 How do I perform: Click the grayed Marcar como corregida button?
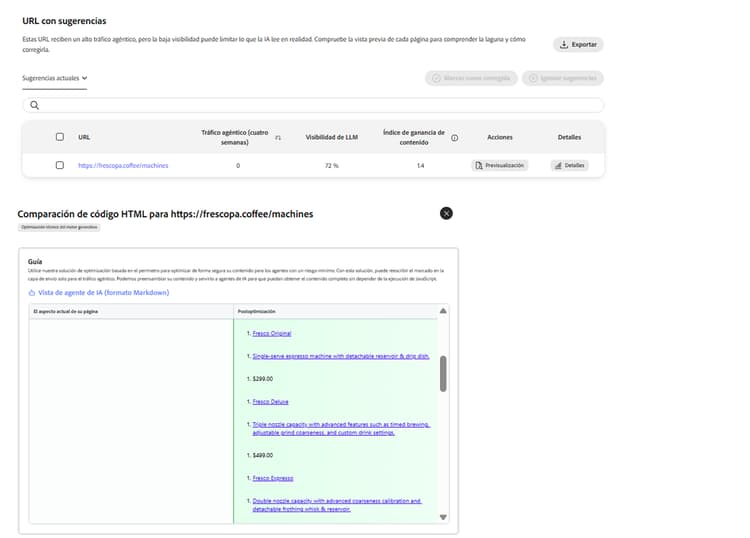pos(471,78)
